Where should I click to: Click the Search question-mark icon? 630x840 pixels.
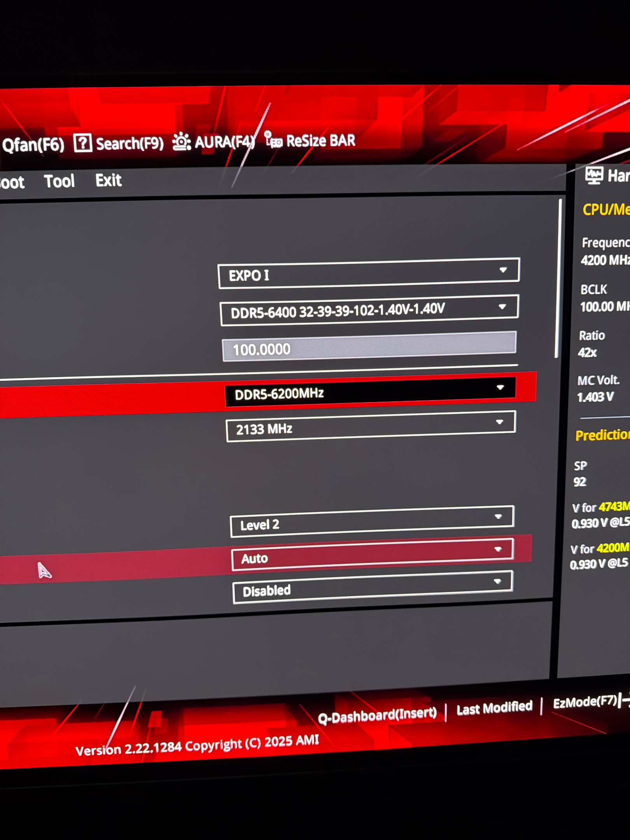(x=83, y=143)
